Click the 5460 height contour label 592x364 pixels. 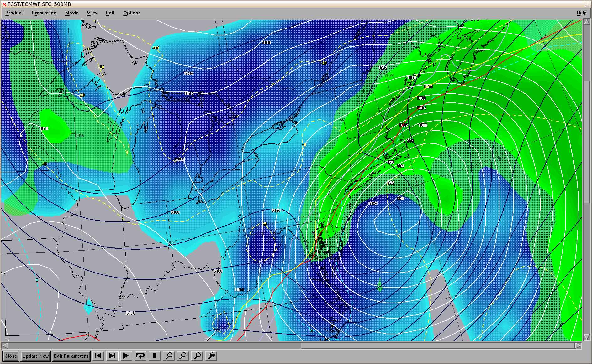click(x=218, y=271)
